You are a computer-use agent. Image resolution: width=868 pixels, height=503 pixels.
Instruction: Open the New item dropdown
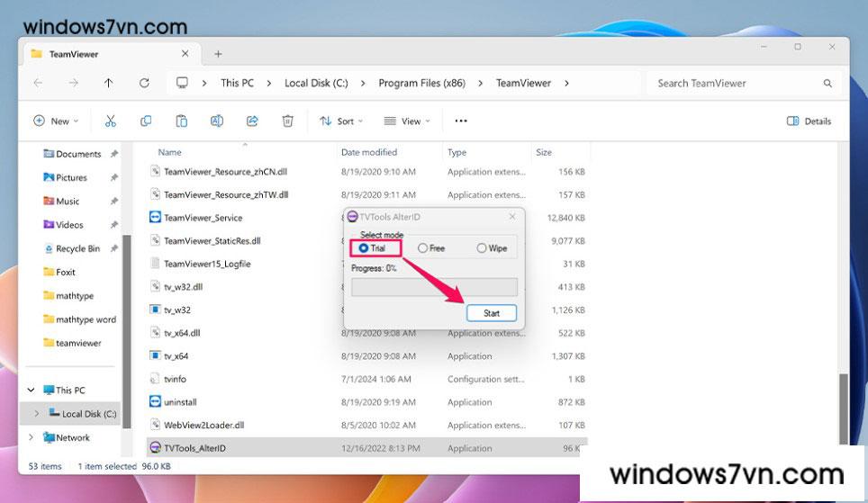click(56, 121)
